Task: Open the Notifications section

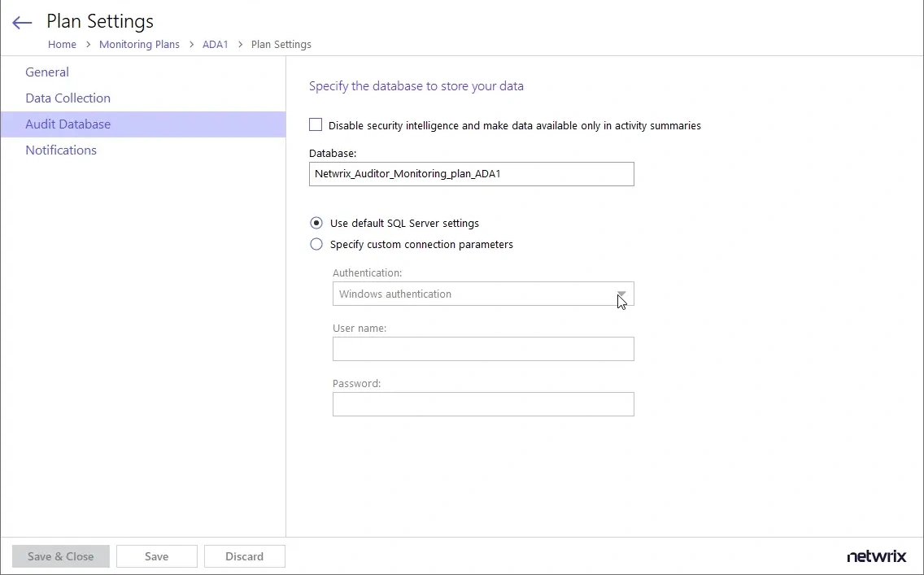Action: click(x=61, y=150)
